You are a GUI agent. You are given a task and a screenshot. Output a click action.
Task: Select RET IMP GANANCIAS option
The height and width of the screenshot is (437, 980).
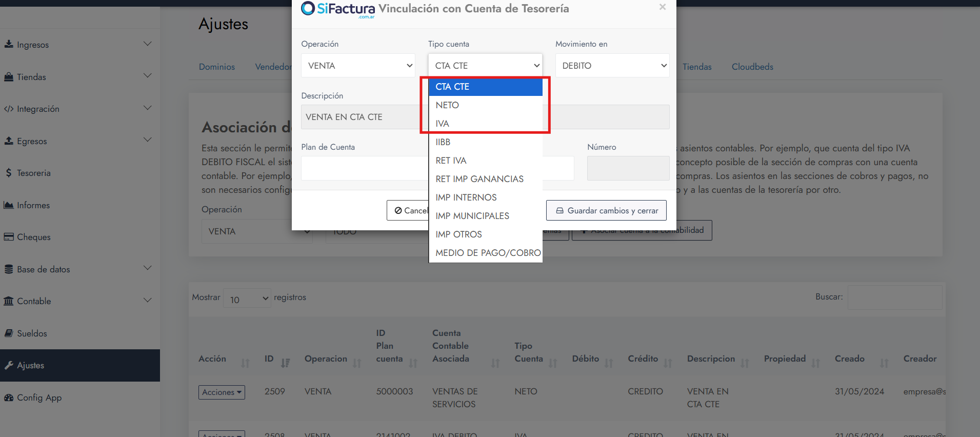[479, 179]
